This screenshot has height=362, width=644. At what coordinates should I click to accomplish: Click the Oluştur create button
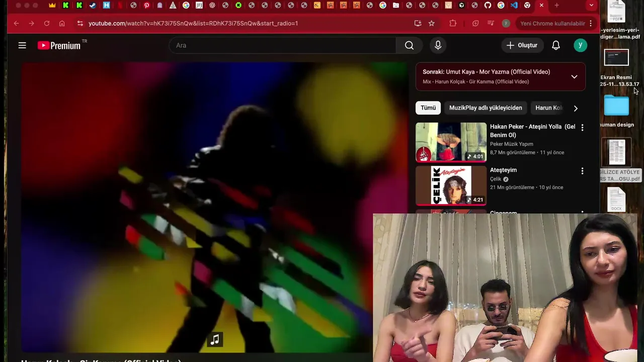[x=522, y=45]
